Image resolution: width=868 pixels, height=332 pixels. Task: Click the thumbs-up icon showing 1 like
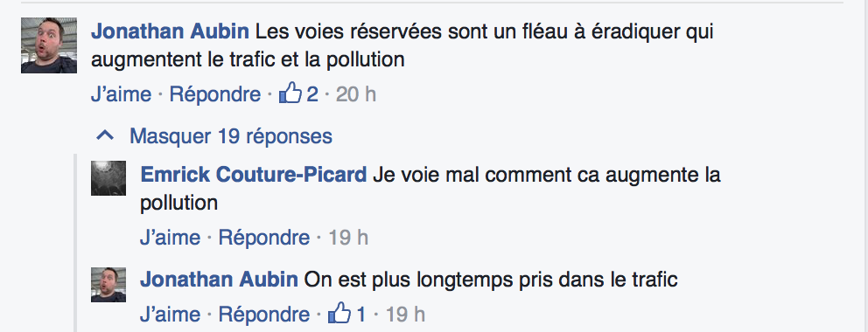click(339, 314)
